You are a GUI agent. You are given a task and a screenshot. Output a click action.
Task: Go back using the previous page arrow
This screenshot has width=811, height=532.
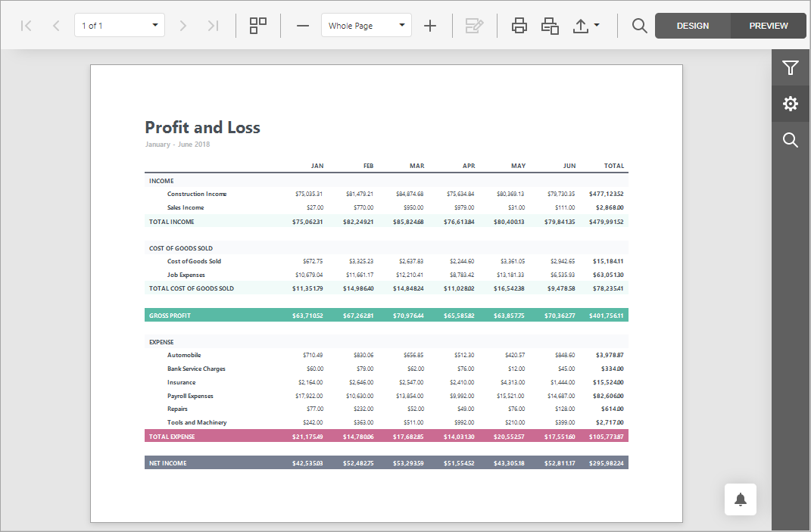tap(55, 25)
